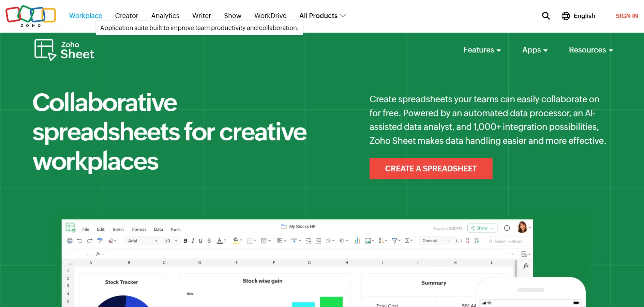Viewport: 644px width, 307px height.
Task: Click the filter funnel icon
Action: point(394,241)
